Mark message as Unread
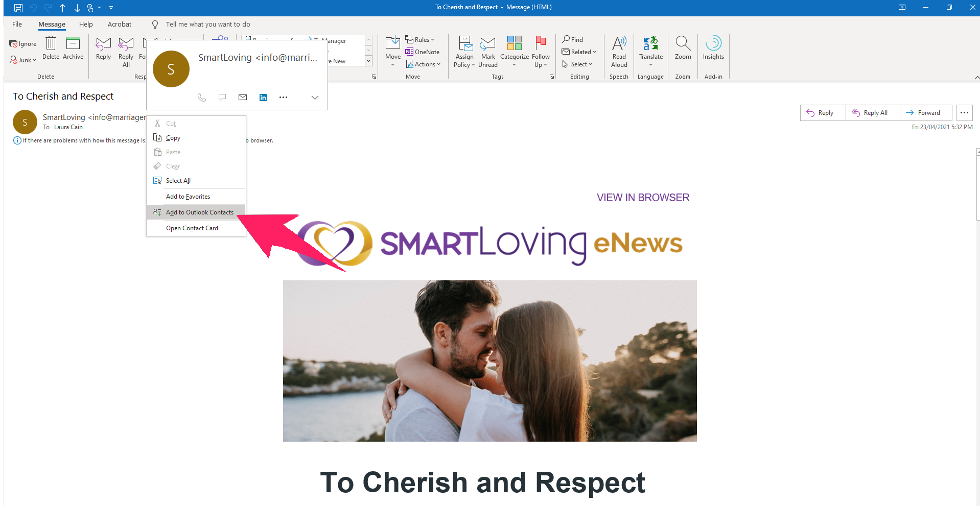The image size is (980, 506). [488, 51]
